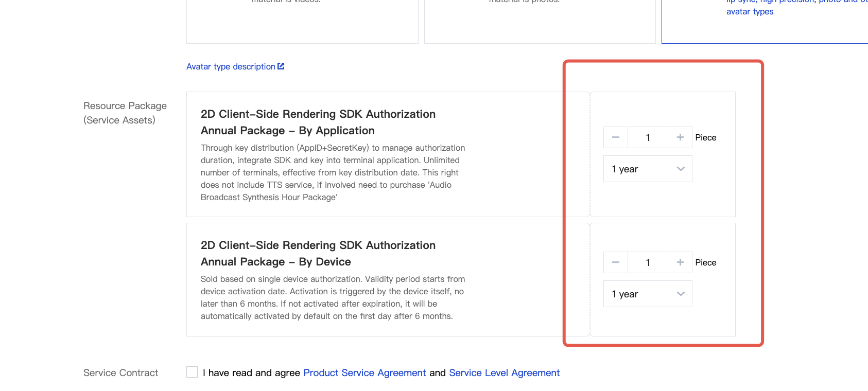Click the By Device package description text
The image size is (868, 391).
click(x=333, y=298)
